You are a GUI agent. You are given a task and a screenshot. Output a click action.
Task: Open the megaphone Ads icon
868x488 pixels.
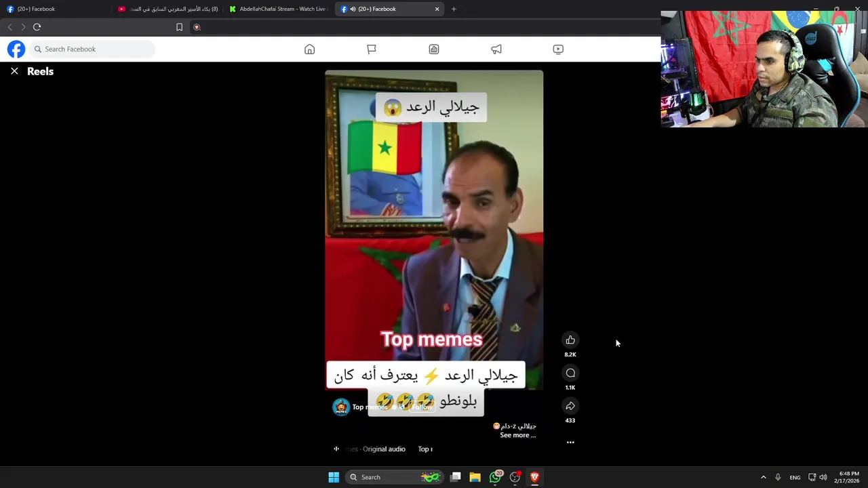496,49
